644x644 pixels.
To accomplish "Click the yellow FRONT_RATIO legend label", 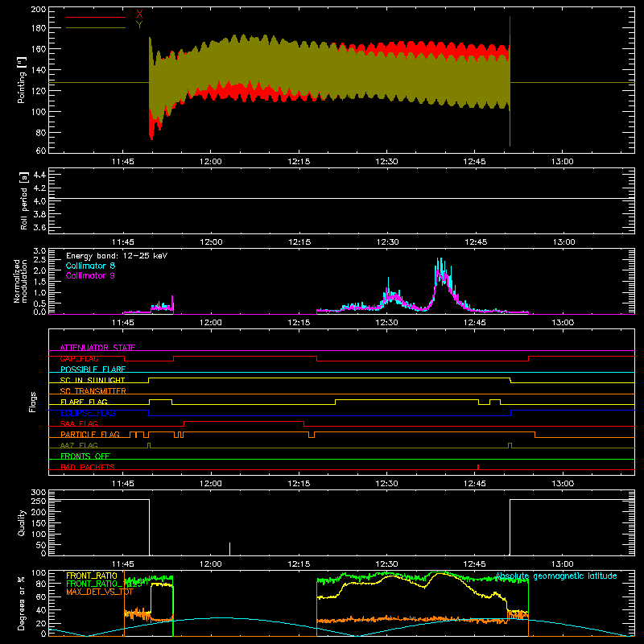I will [x=92, y=576].
